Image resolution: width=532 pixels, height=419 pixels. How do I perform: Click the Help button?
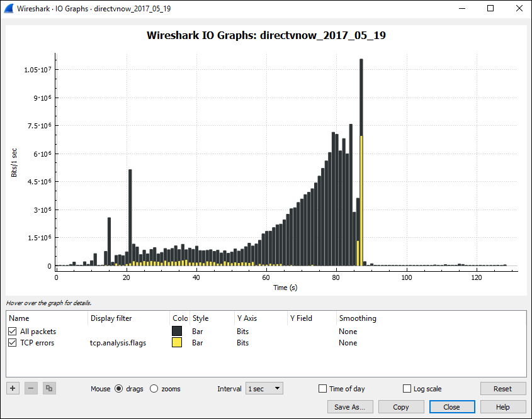click(503, 407)
